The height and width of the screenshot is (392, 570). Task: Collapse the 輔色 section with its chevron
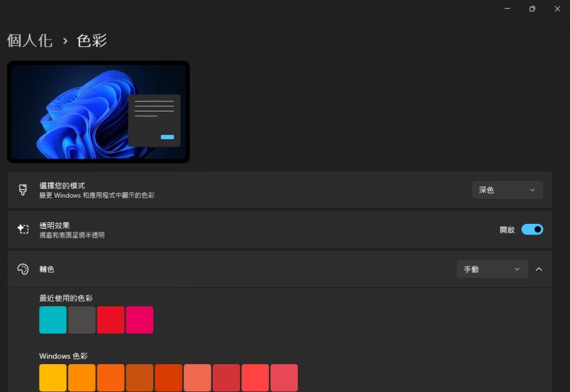538,269
